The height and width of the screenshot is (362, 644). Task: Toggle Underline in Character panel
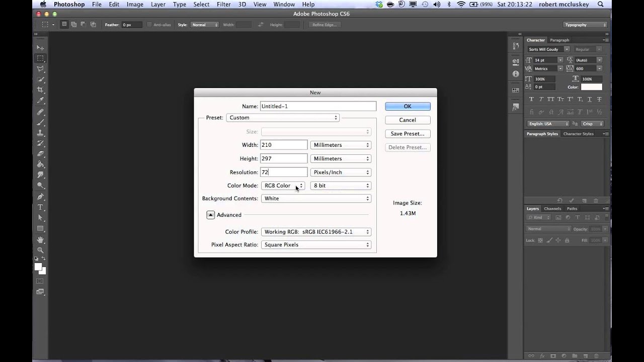point(590,100)
